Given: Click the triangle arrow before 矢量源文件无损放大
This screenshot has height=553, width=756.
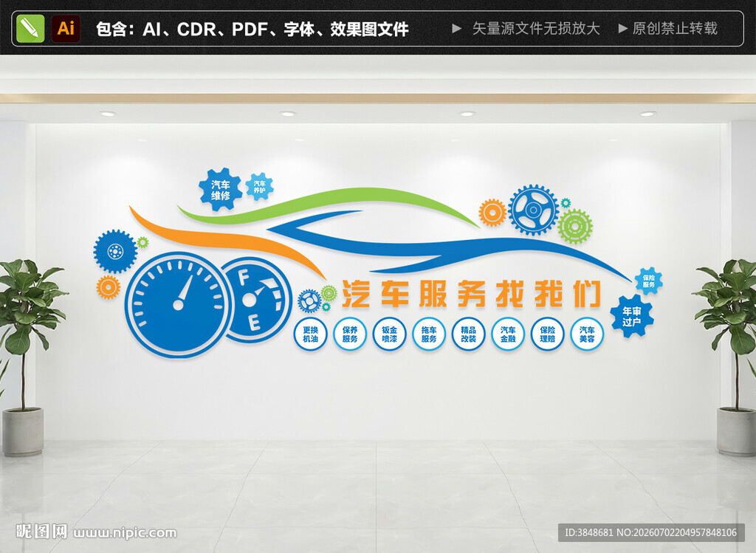Looking at the screenshot, I should [x=456, y=29].
